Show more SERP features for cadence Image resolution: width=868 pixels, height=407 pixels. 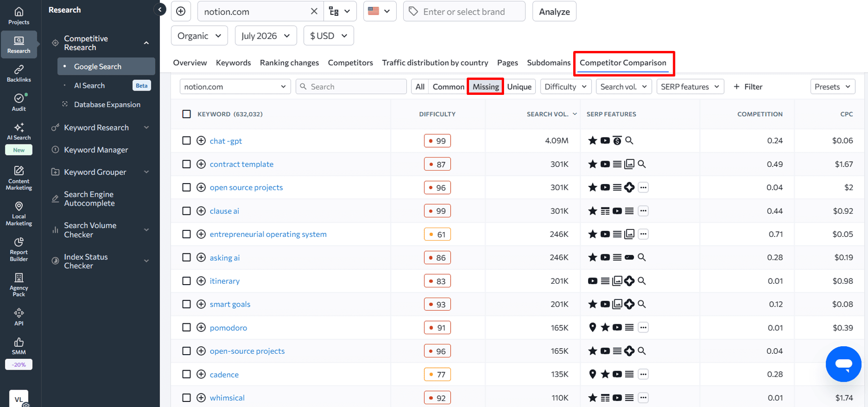643,374
